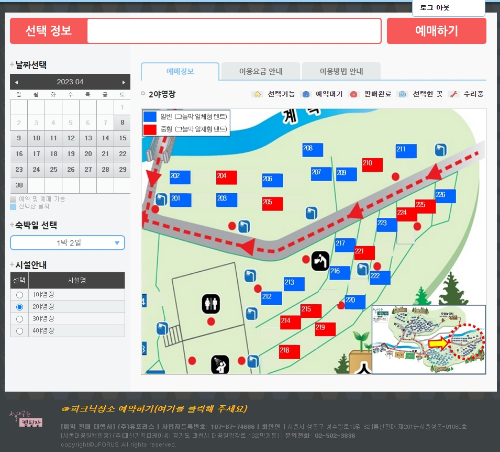Image resolution: width=500 pixels, height=452 pixels.
Task: Choose campsite 208 near the river
Action: pos(313,150)
